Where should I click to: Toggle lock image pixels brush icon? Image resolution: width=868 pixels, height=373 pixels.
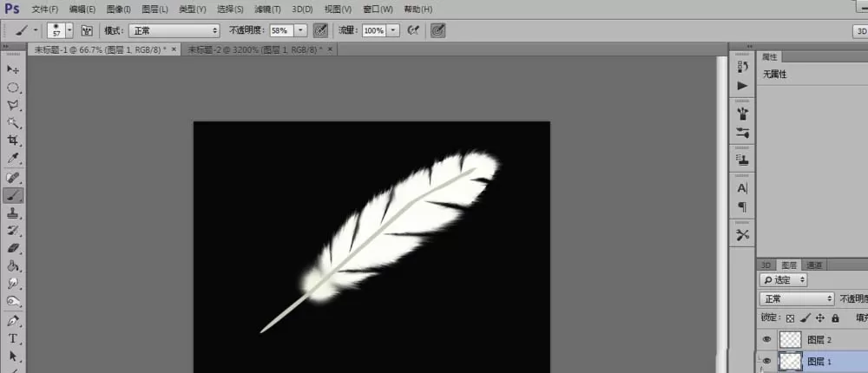[x=806, y=318]
